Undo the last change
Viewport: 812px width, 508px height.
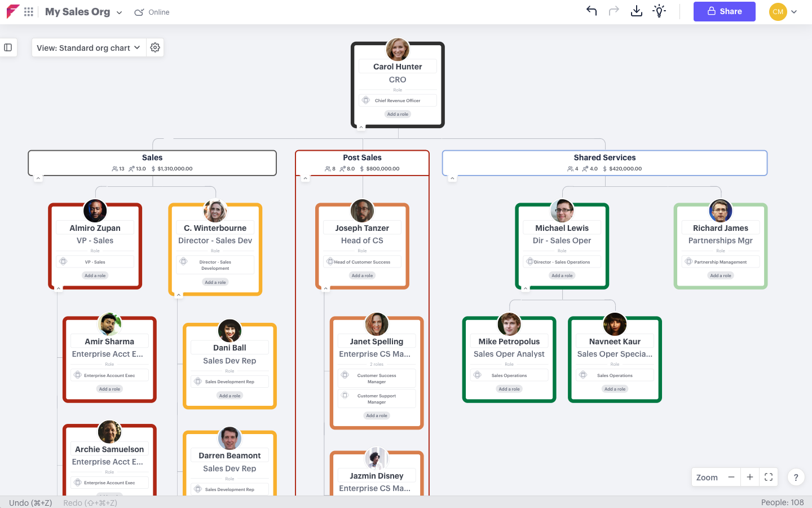592,11
